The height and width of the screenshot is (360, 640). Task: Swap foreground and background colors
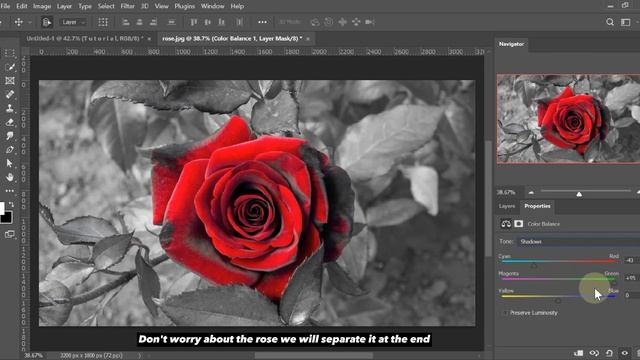[x=11, y=204]
